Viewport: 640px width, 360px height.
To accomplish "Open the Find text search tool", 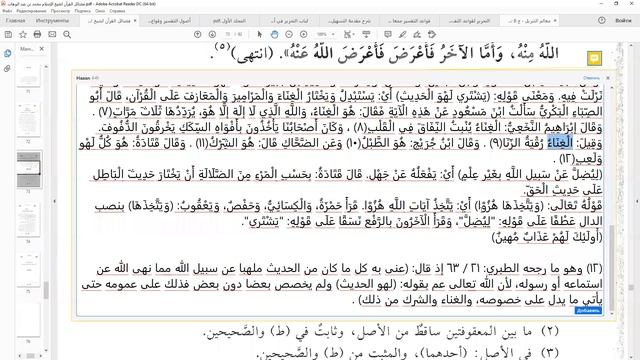I will (67, 35).
